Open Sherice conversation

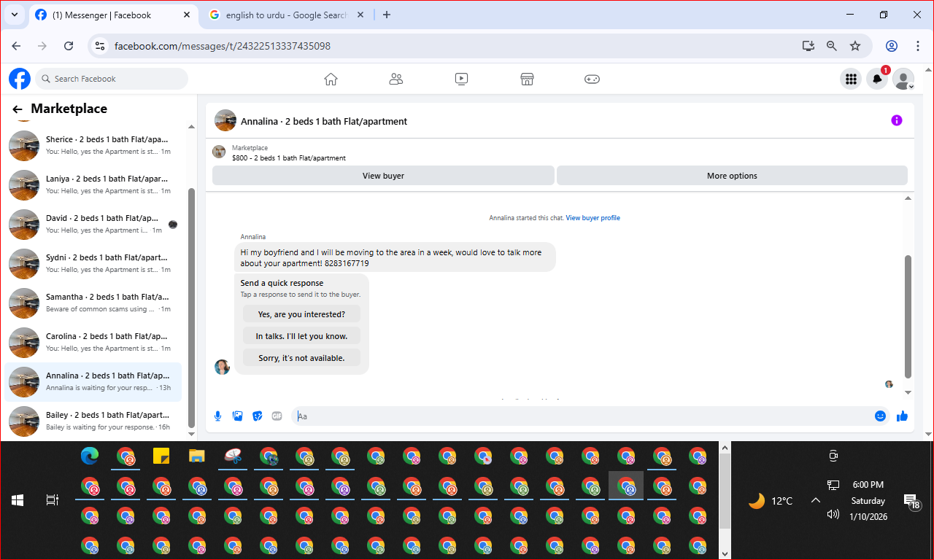93,145
